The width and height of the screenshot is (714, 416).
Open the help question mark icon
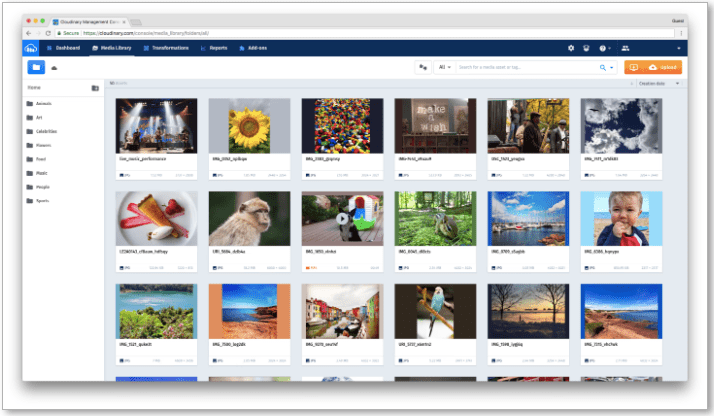(x=602, y=48)
